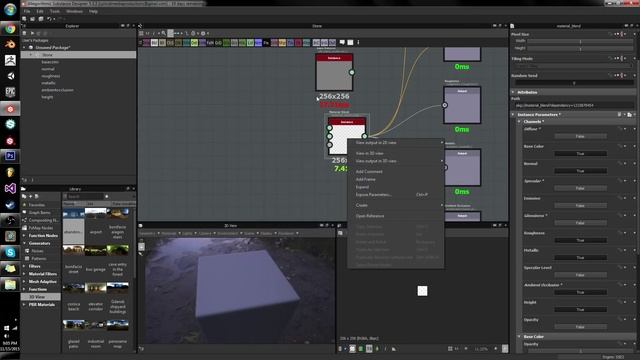Click the new package icon in main toolbar
Image resolution: width=640 pixels, height=360 pixels.
coord(24,19)
